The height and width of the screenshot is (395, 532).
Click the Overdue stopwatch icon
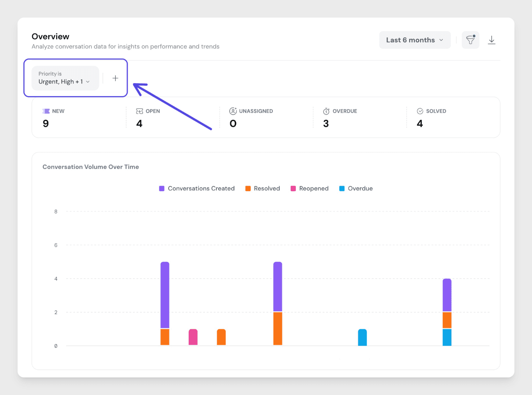coord(326,111)
